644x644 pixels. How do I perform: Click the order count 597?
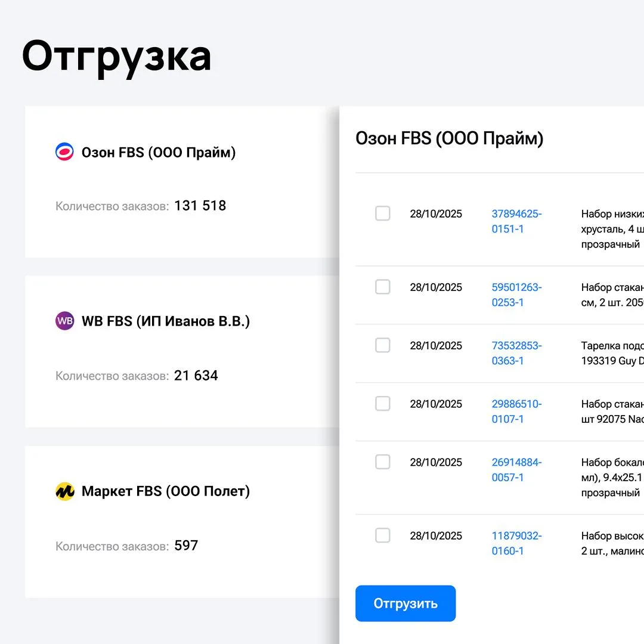pyautogui.click(x=186, y=546)
